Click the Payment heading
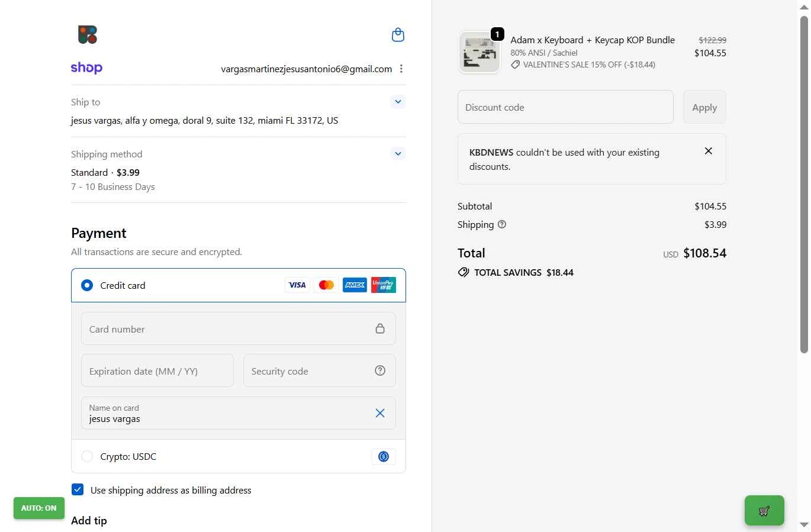The width and height of the screenshot is (811, 532). point(99,233)
